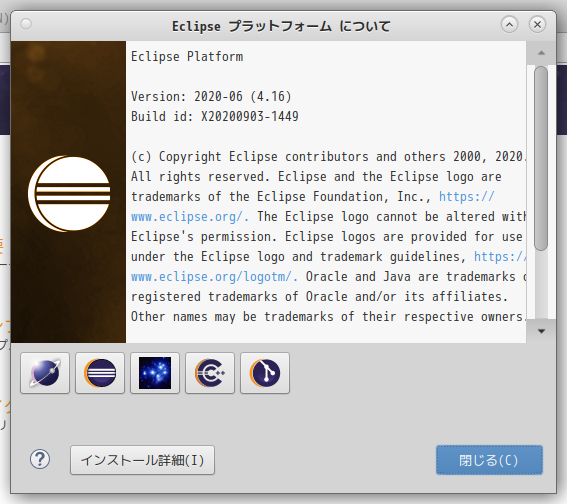Close the about window using X button
Viewport: 567px width, 504px height.
point(537,25)
